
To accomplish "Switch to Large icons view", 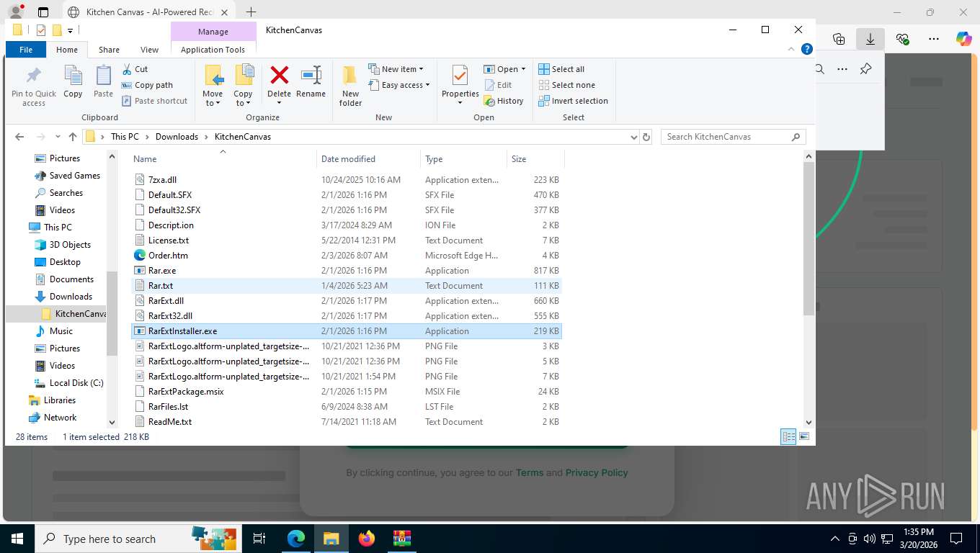I will click(804, 436).
